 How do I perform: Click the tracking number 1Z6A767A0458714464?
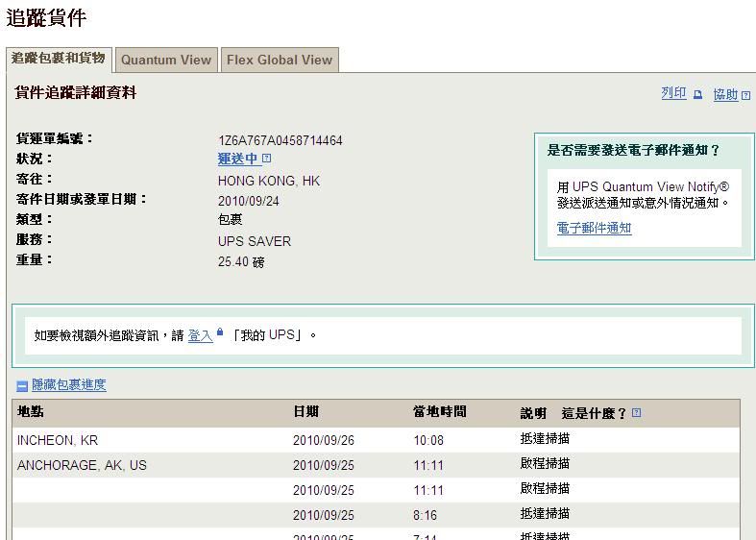click(280, 140)
